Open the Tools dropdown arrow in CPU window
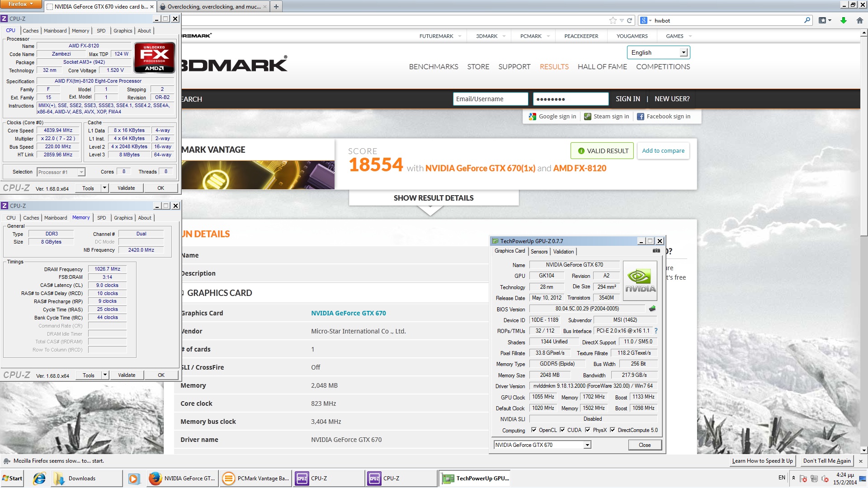 [104, 188]
